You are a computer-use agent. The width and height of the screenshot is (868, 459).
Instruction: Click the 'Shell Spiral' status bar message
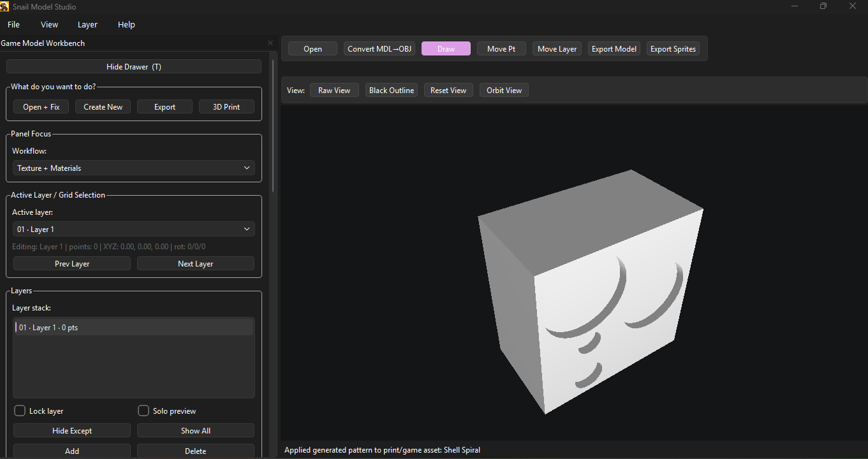click(382, 449)
